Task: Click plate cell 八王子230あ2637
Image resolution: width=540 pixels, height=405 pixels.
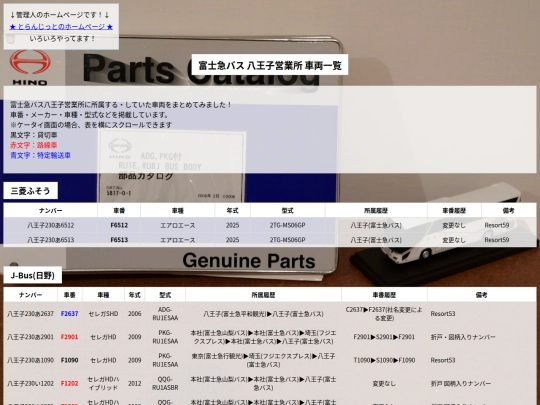Action: [x=31, y=314]
